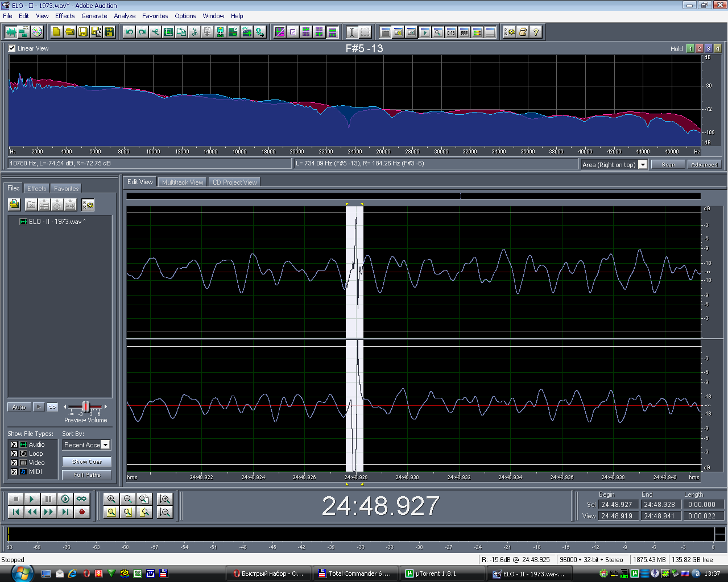Screen dimensions: 728x582
Task: Click the Zoom In Vertically icon
Action: (x=165, y=499)
